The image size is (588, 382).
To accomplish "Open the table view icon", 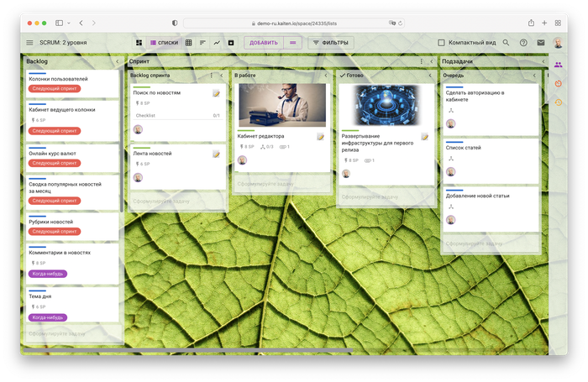I will [x=188, y=42].
